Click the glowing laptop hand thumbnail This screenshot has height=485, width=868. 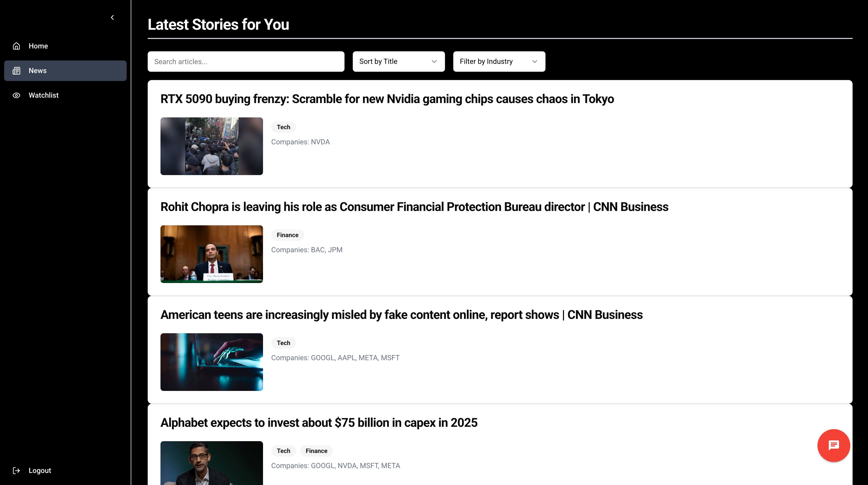(x=211, y=362)
